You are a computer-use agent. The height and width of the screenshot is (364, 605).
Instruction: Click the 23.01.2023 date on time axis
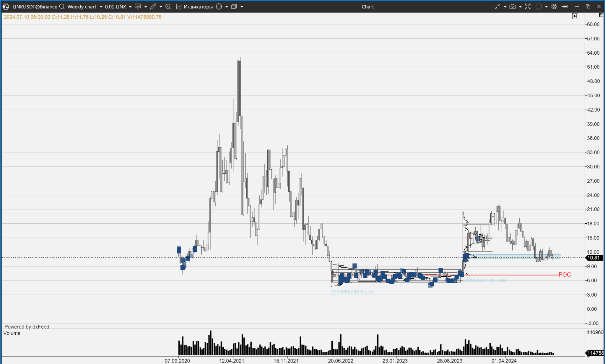coord(395,361)
